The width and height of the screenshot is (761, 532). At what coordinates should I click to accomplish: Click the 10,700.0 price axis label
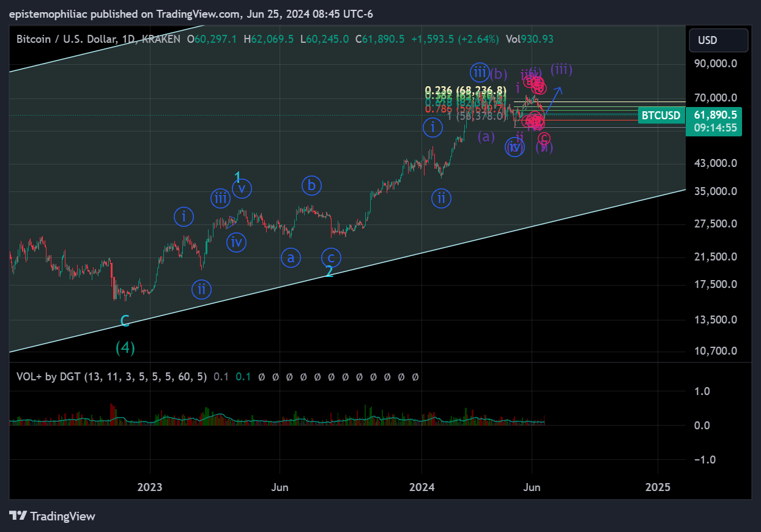pos(715,351)
